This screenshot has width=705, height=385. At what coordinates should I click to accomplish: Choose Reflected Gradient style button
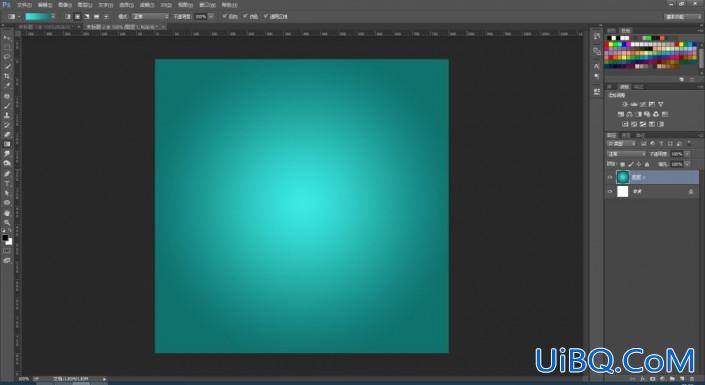pos(96,17)
